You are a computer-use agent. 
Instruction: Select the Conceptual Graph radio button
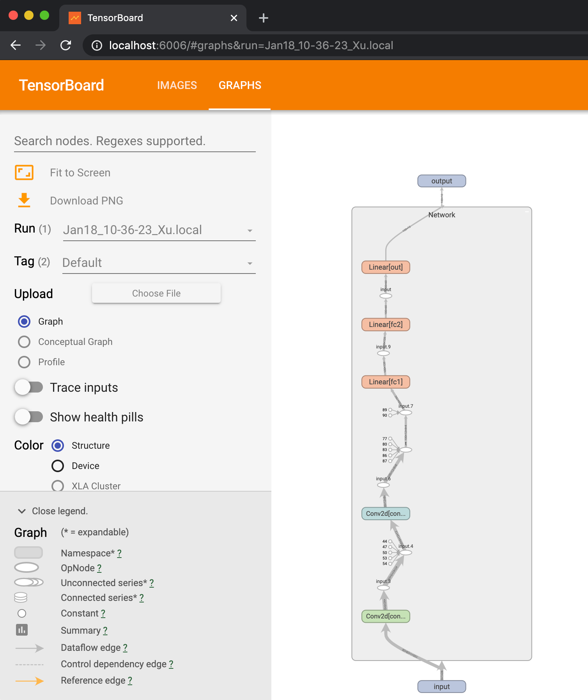click(x=24, y=341)
